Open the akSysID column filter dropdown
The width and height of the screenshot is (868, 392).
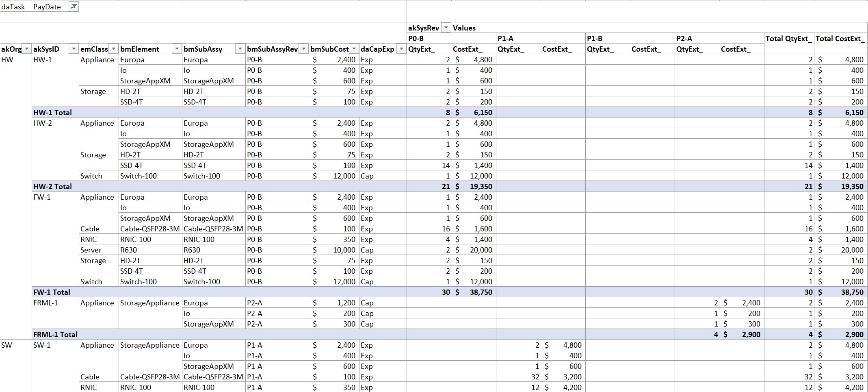74,49
